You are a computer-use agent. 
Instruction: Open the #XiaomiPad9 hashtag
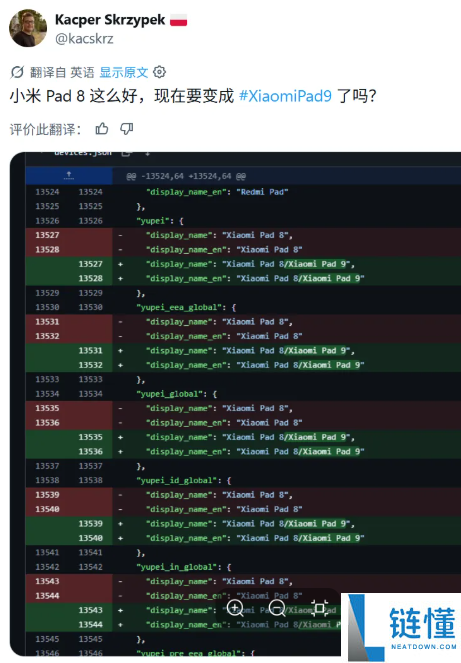point(285,96)
